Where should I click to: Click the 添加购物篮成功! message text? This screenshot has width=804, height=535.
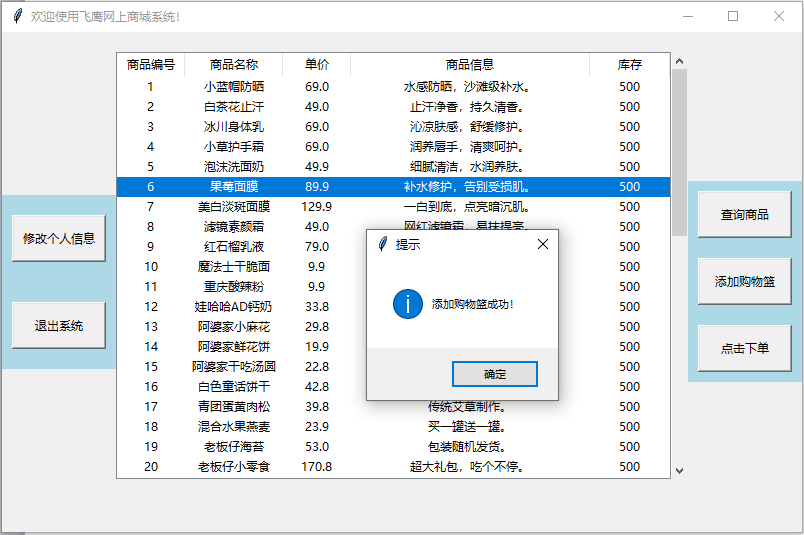472,304
